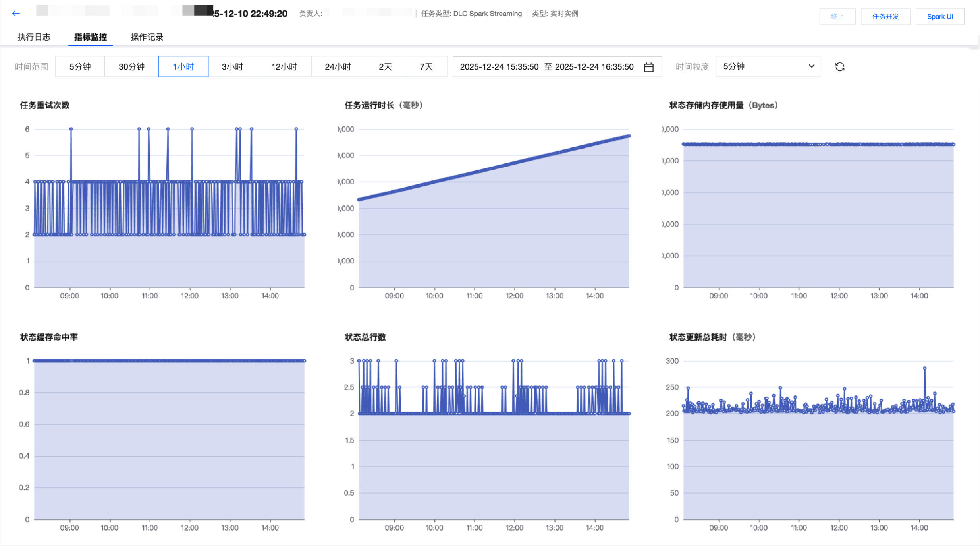Click the back arrow icon
This screenshot has width=980, height=546.
[x=16, y=14]
